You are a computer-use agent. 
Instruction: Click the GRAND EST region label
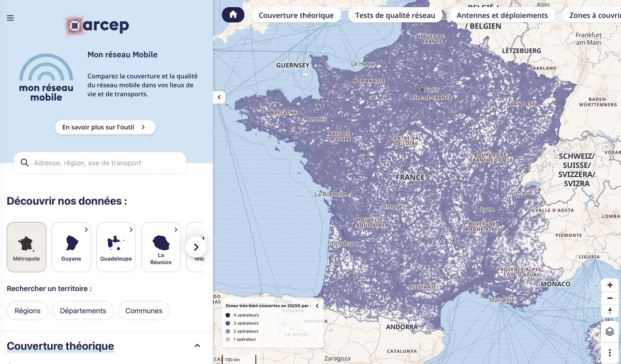tap(521, 104)
